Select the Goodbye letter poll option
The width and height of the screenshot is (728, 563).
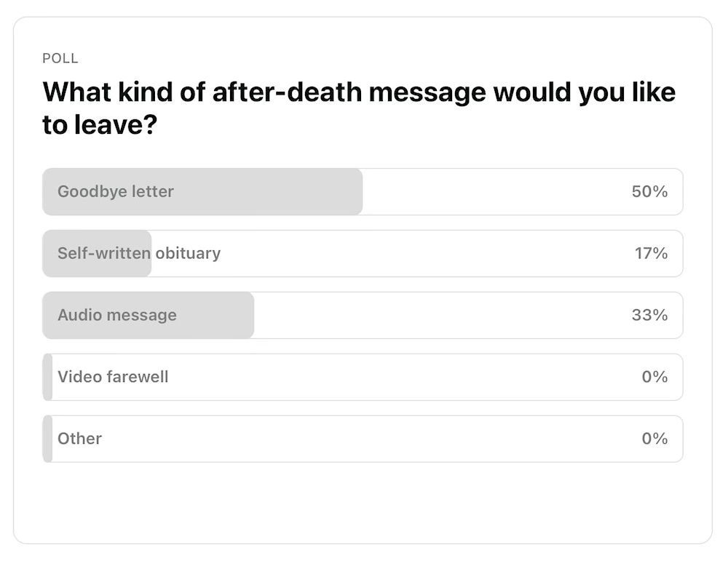coord(363,191)
